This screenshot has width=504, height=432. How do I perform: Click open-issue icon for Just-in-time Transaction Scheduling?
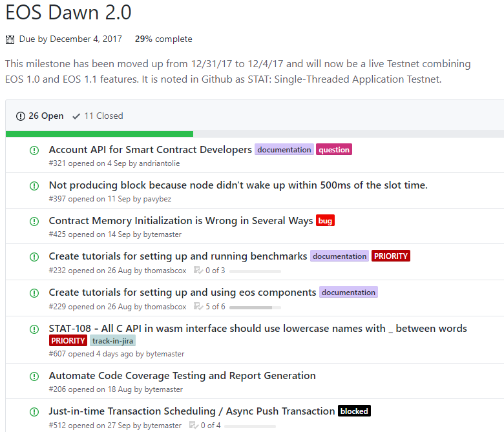34,411
